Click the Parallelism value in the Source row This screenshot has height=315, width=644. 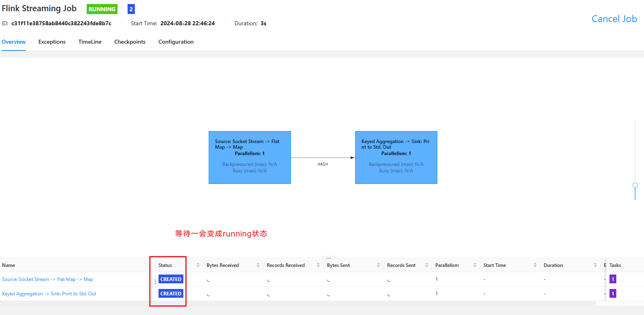437,279
